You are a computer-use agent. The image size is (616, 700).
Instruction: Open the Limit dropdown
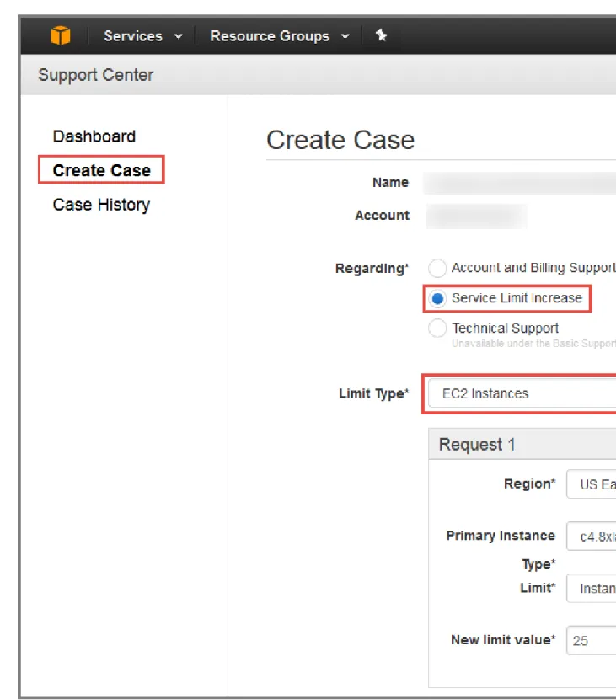591,589
